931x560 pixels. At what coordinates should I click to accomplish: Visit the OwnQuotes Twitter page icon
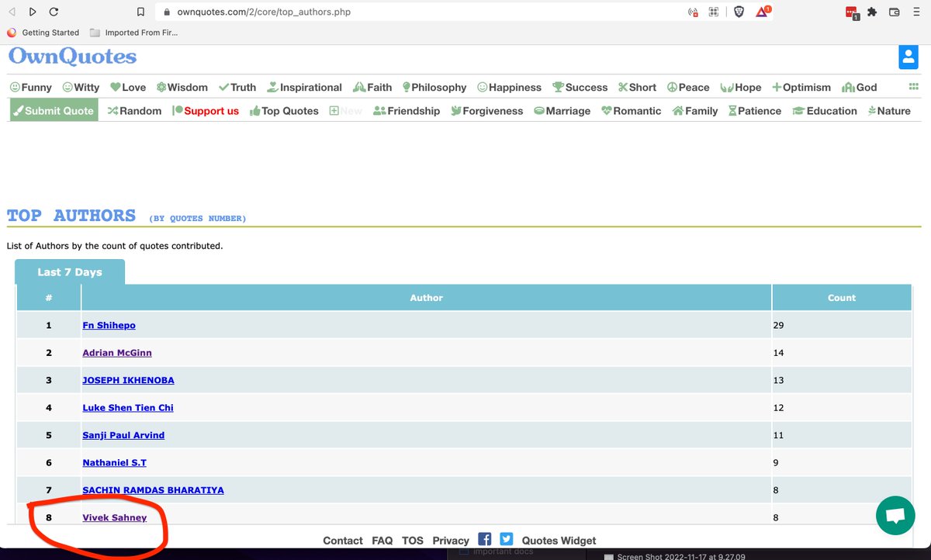(507, 539)
